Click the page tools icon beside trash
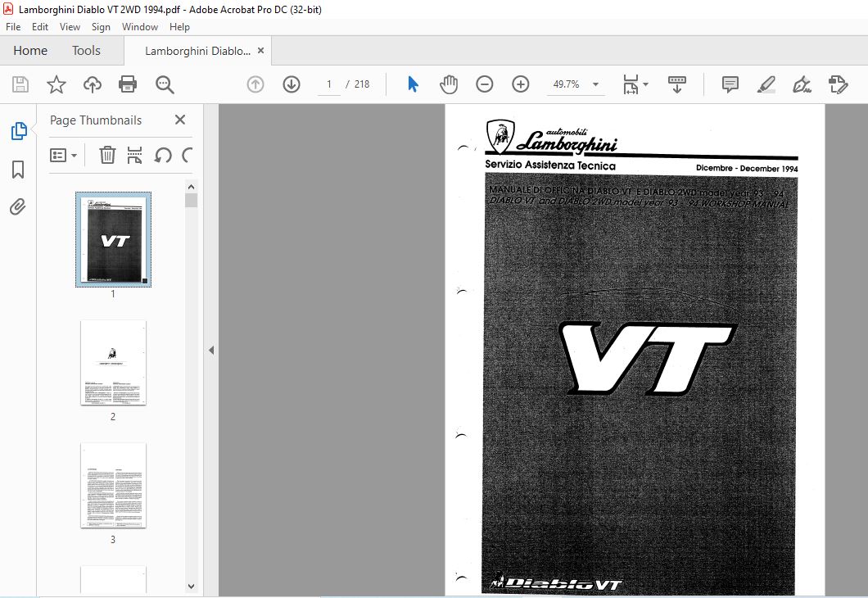The height and width of the screenshot is (598, 868). coord(134,155)
